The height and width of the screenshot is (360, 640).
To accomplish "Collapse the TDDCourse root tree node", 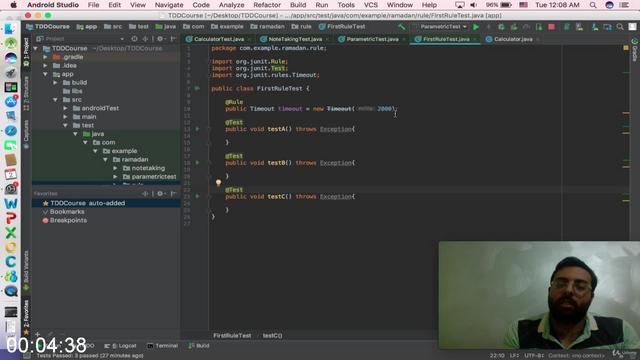I will point(36,48).
